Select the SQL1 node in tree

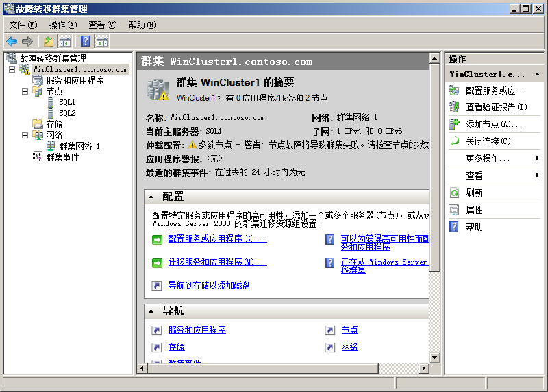click(x=67, y=102)
